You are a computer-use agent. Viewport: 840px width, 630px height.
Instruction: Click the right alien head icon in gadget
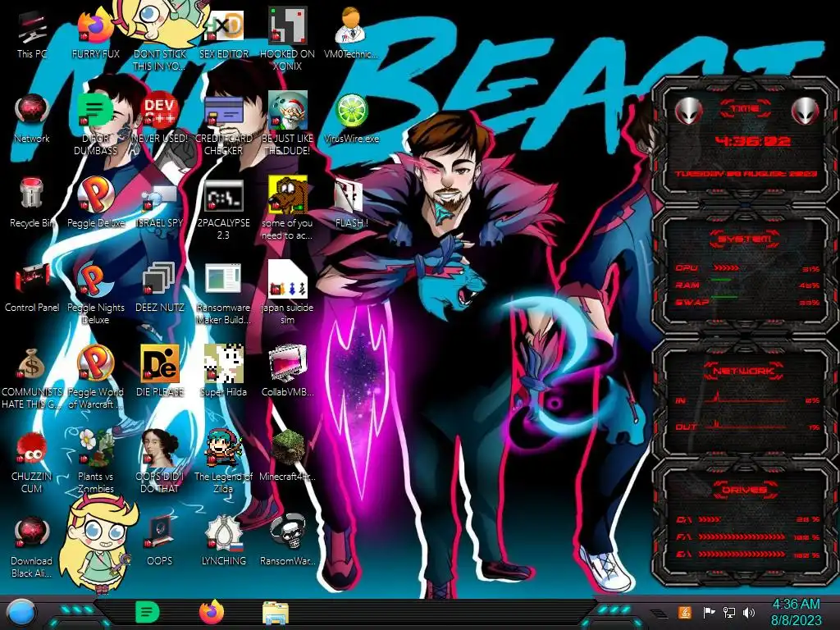point(806,112)
